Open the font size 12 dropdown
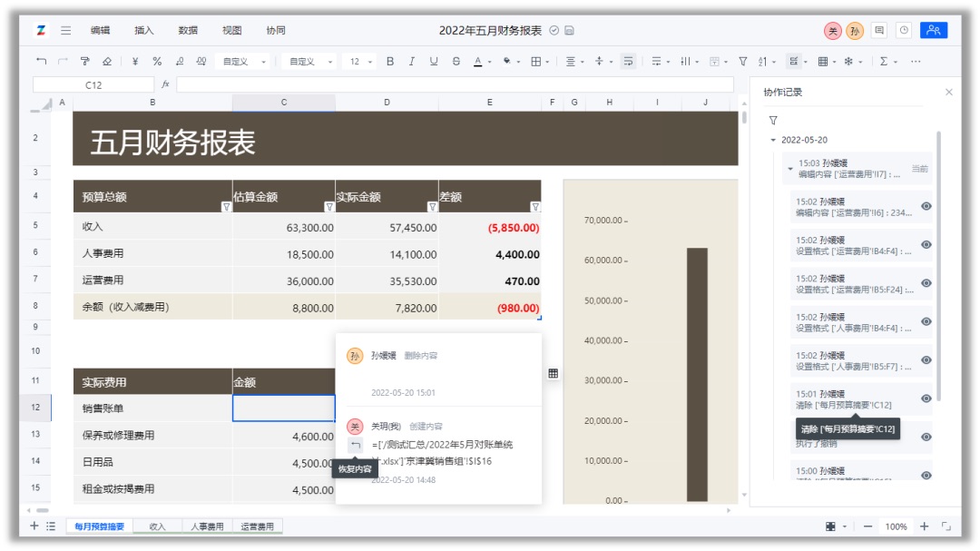 point(360,62)
